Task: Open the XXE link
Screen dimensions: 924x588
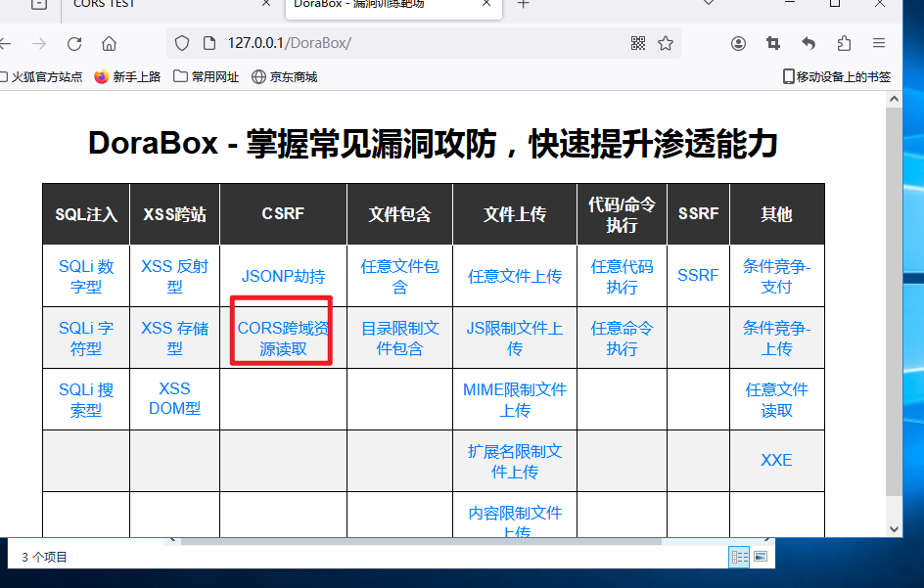Action: point(776,460)
